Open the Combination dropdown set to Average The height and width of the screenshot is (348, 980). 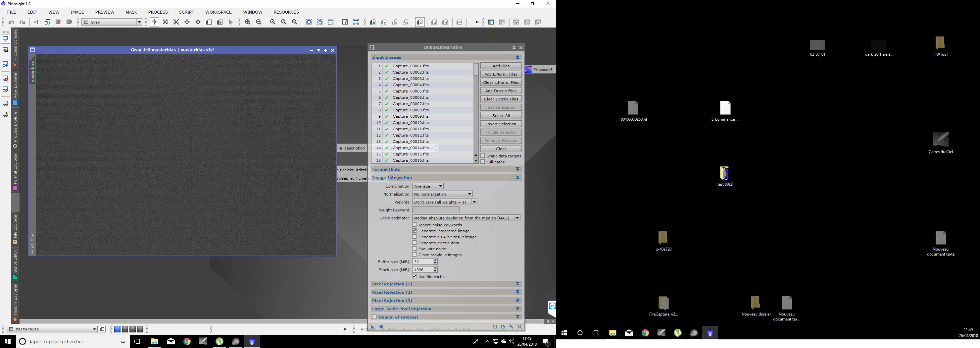tap(428, 186)
